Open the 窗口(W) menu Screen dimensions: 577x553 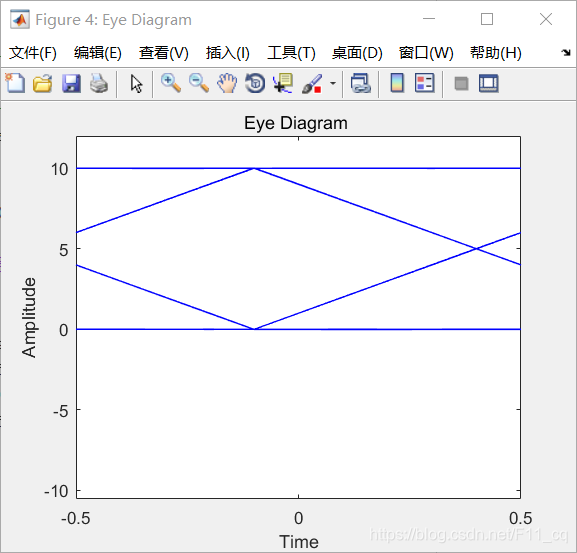pyautogui.click(x=426, y=53)
